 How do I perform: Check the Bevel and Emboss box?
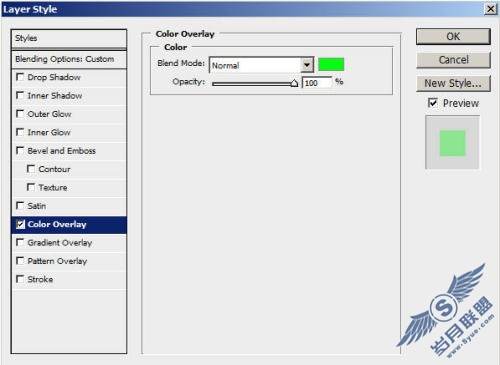click(20, 151)
